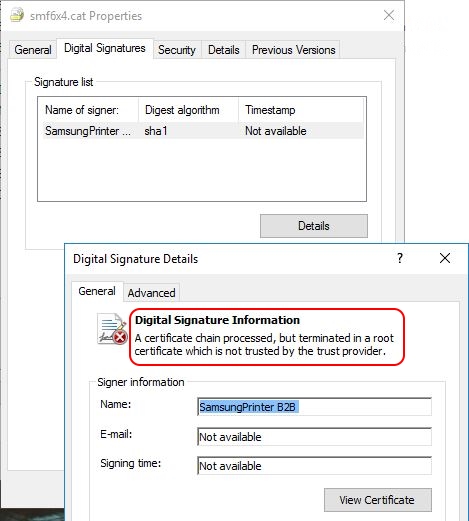469x521 pixels.
Task: Click the E-mail field showing Not available
Action: click(314, 437)
